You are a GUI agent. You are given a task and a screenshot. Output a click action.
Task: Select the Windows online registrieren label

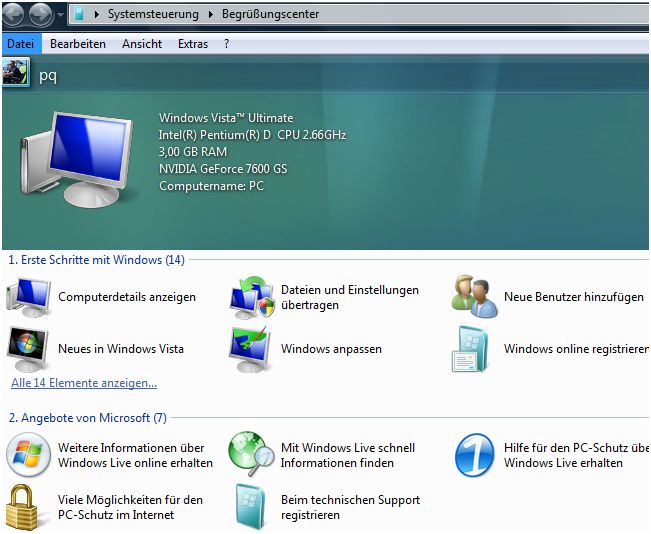576,349
